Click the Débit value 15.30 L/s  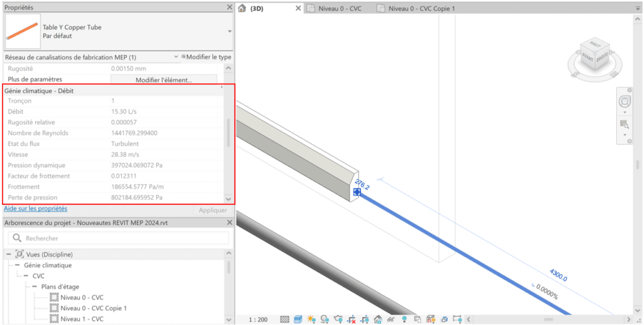pyautogui.click(x=125, y=111)
